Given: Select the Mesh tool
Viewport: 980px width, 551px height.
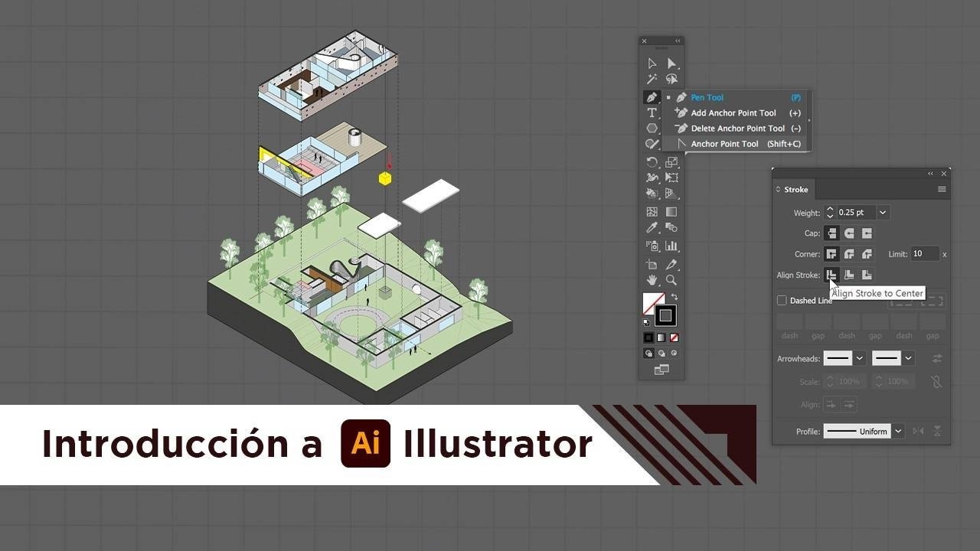Looking at the screenshot, I should (652, 212).
